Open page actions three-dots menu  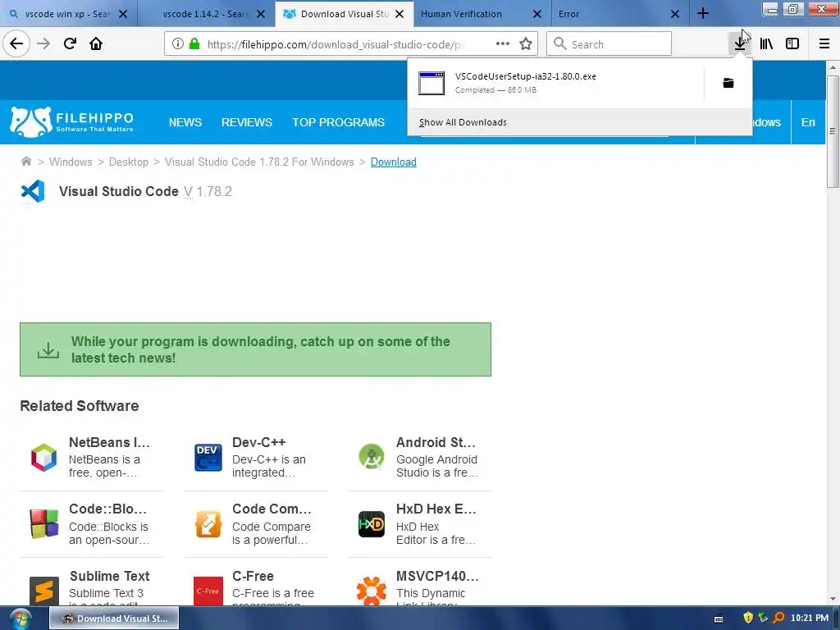pos(503,44)
